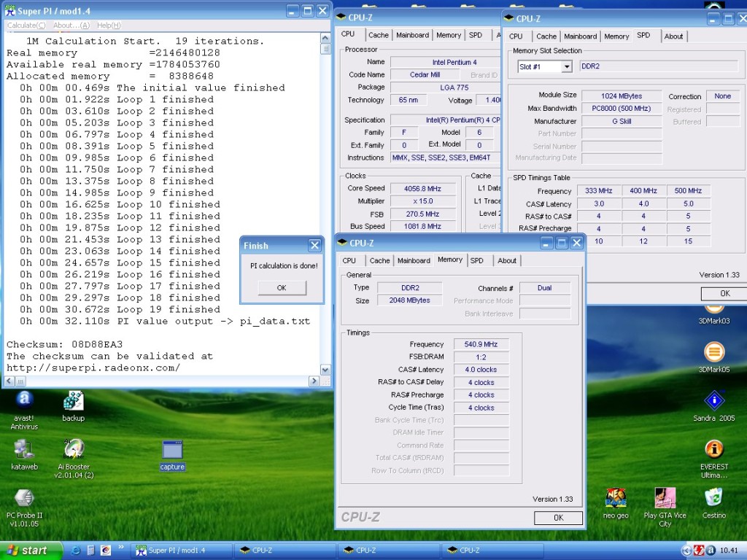
Task: Click the Start button
Action: (31, 551)
